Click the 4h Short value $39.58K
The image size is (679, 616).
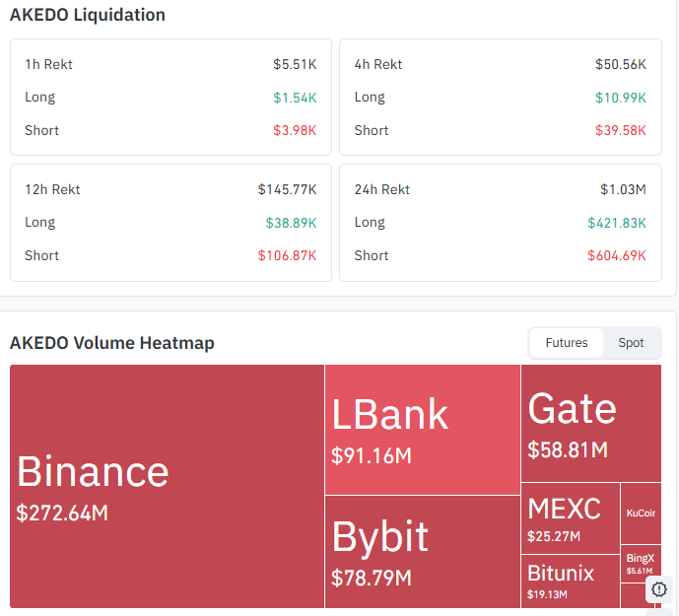(621, 130)
